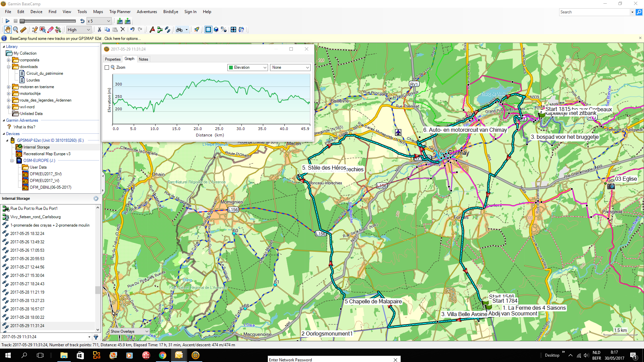Select track 2017-05-28 11:21:19
644x362 pixels.
coord(27,292)
